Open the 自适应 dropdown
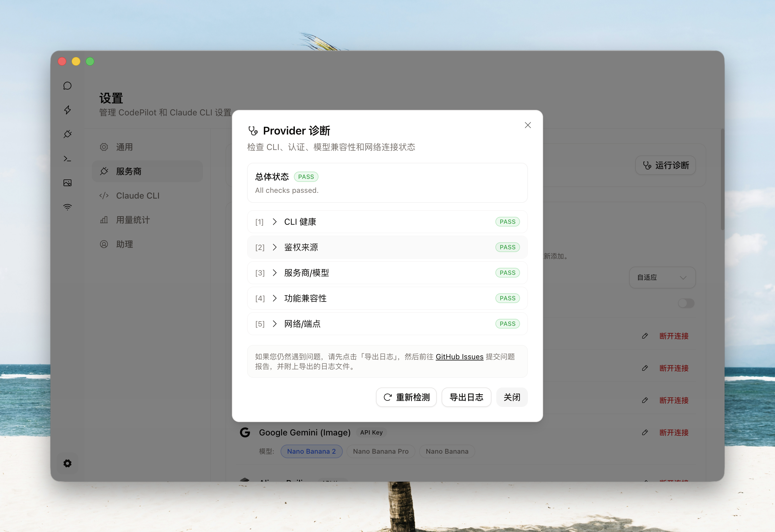This screenshot has width=775, height=532. [x=662, y=277]
